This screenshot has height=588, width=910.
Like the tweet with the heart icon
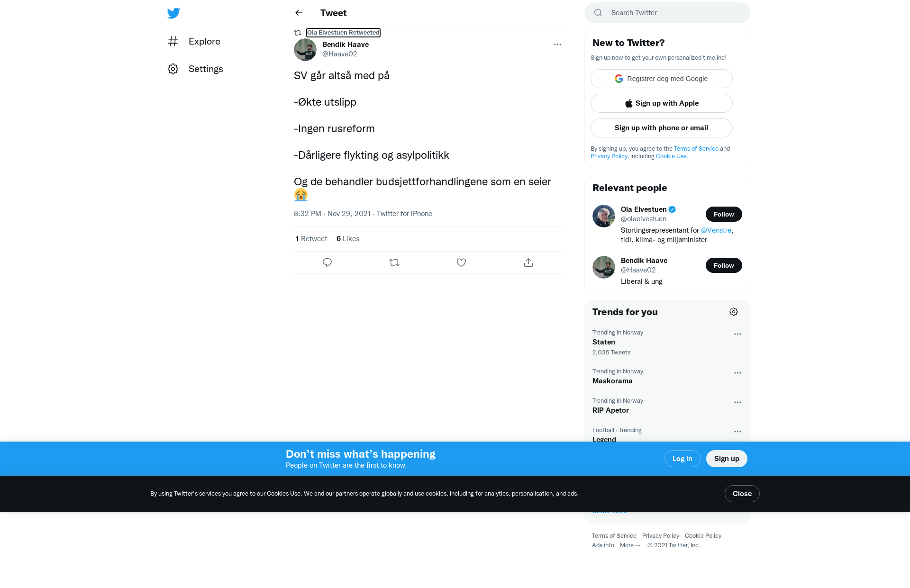pyautogui.click(x=461, y=262)
